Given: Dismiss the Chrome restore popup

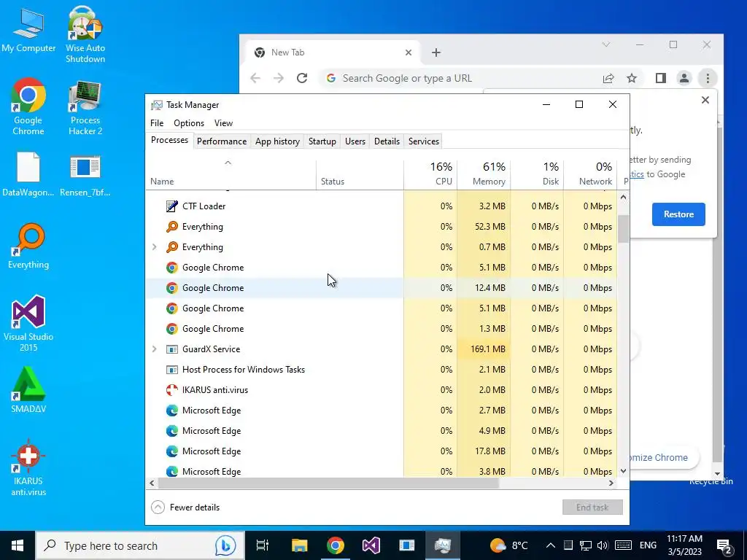Looking at the screenshot, I should click(x=705, y=100).
